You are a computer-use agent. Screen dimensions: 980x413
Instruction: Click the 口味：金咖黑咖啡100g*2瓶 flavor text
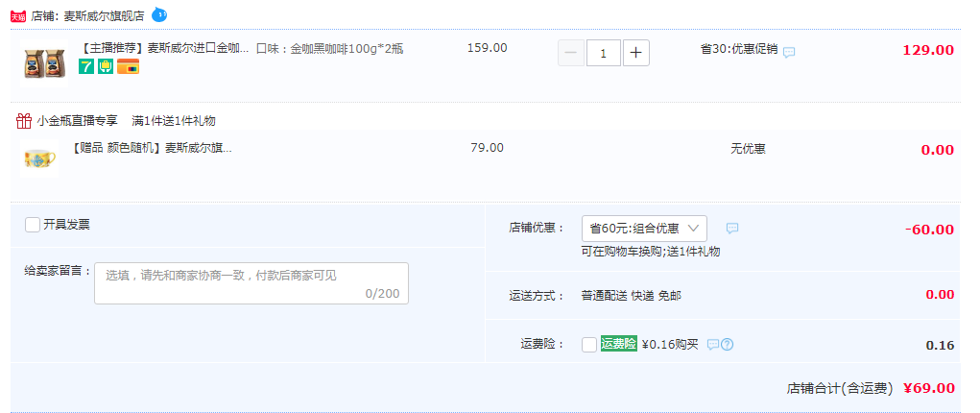pos(330,49)
